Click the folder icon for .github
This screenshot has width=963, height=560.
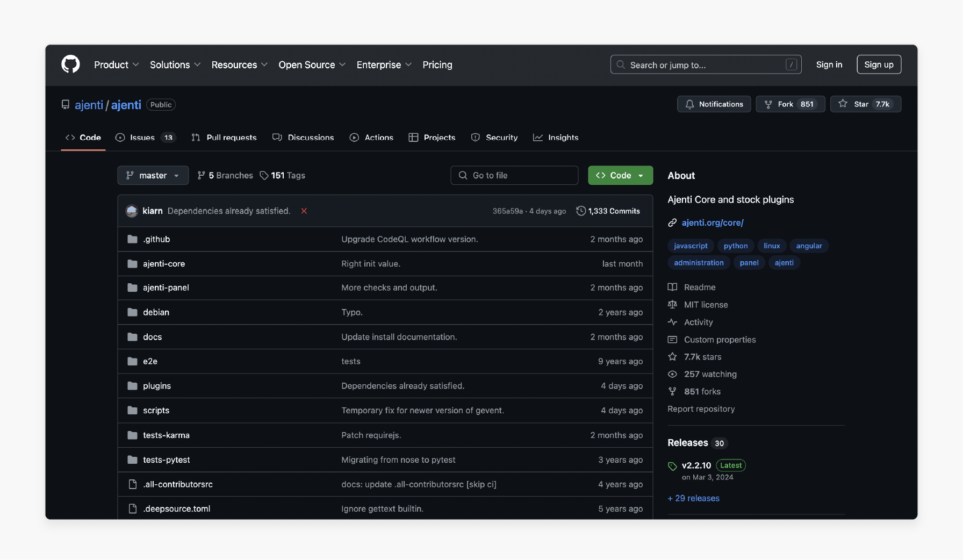(x=132, y=239)
